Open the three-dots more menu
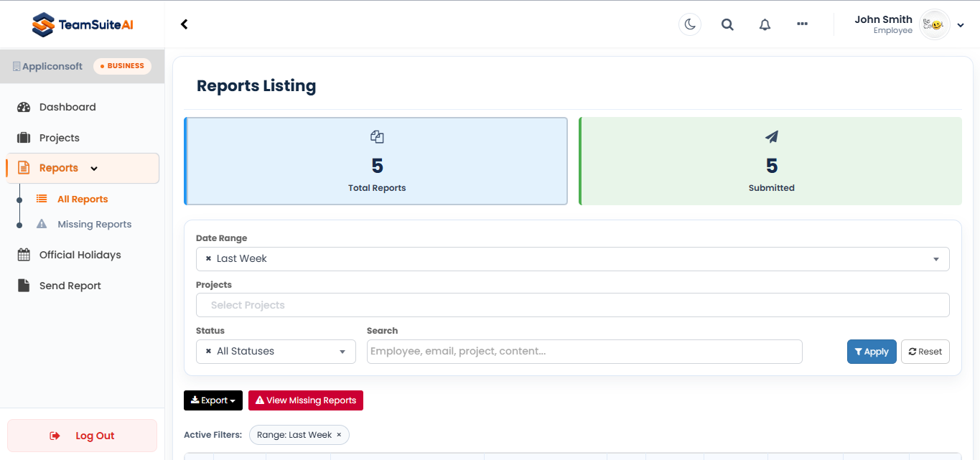 [x=802, y=24]
